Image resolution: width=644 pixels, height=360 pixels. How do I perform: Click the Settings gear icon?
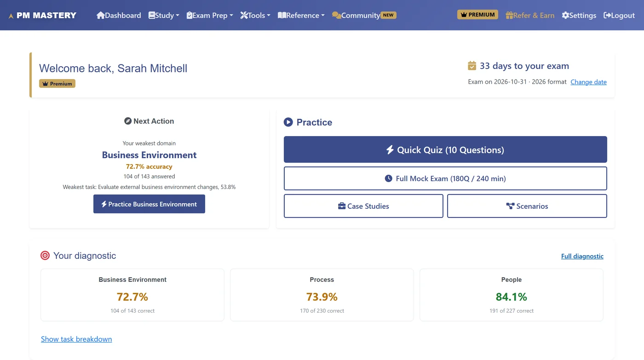(565, 15)
